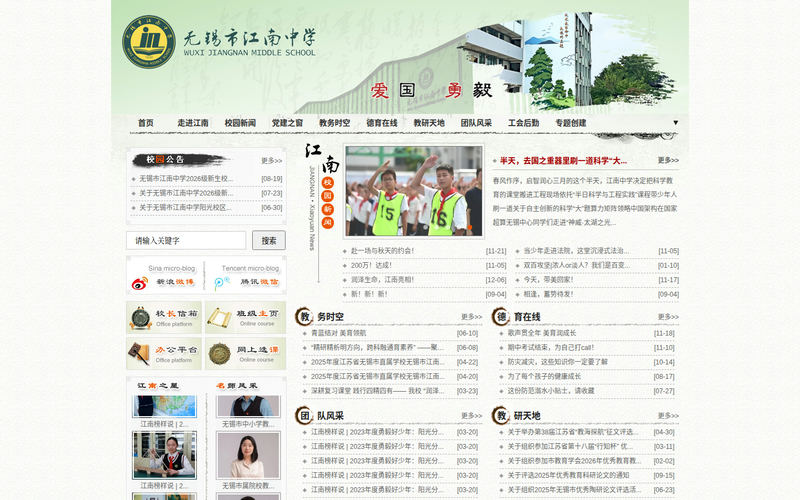The width and height of the screenshot is (800, 500).
Task: Open 走进江南 navigation menu item
Action: [x=193, y=123]
